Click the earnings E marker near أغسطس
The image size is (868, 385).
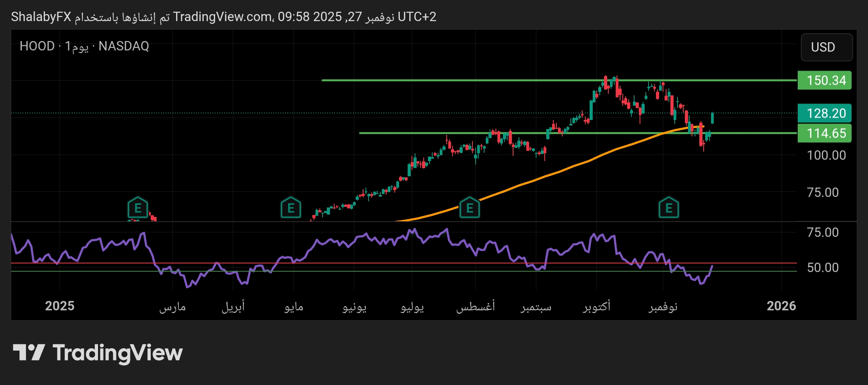469,208
